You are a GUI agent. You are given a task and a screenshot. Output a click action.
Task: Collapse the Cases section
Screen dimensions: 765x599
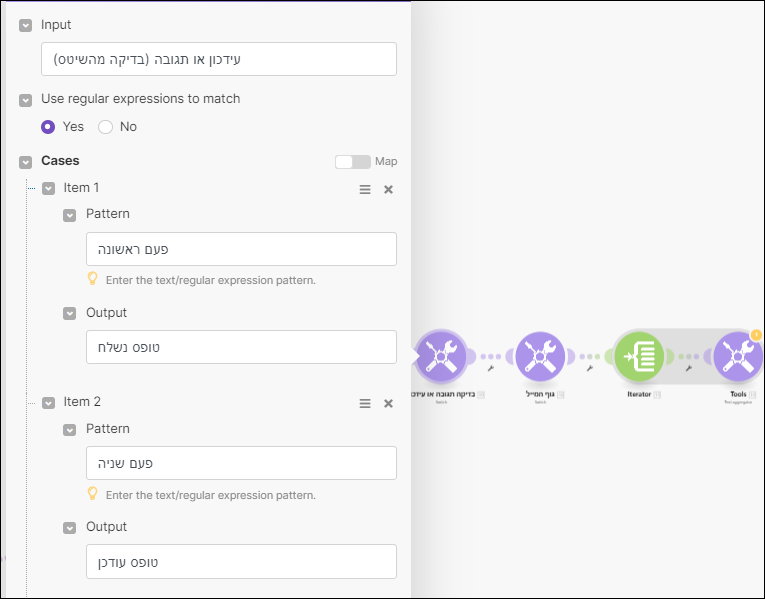26,161
